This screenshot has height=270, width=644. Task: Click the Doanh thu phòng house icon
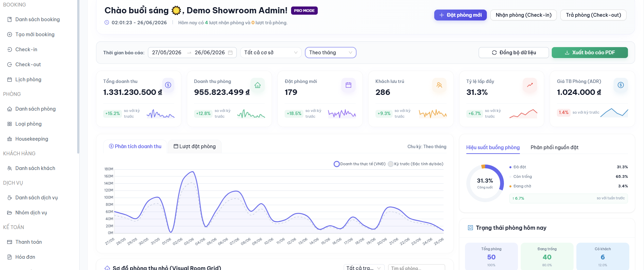click(258, 85)
